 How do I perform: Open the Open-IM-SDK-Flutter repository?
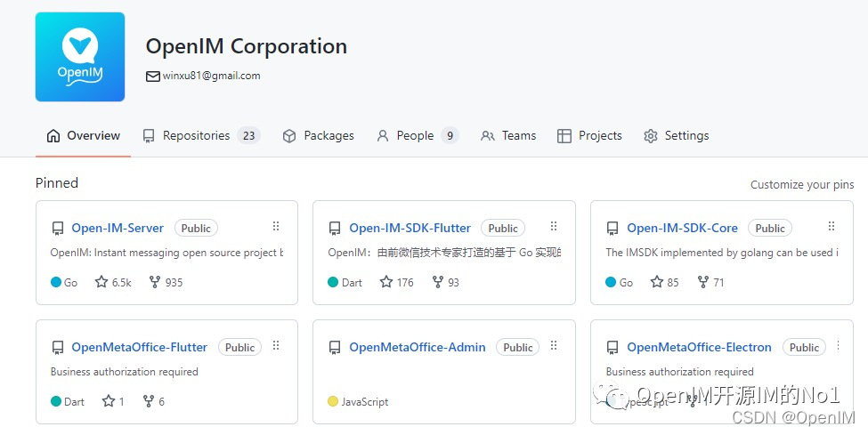coord(410,228)
